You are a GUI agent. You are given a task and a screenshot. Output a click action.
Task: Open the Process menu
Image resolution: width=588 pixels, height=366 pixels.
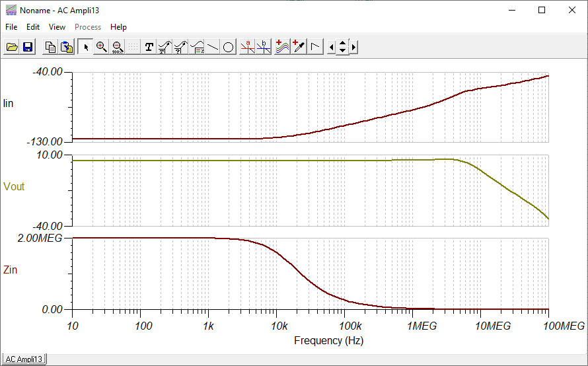(x=88, y=27)
